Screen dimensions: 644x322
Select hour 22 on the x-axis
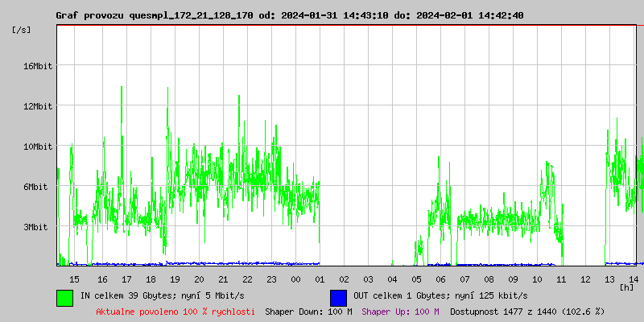pos(247,279)
